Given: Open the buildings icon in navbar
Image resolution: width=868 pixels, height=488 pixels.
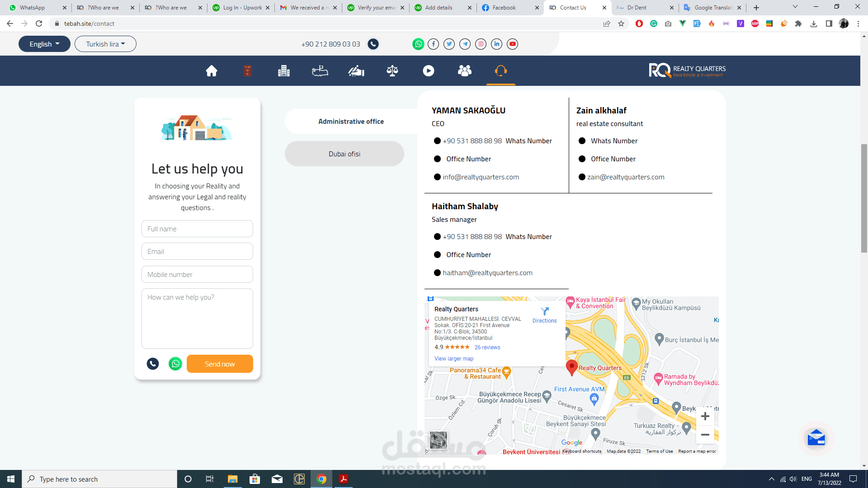Looking at the screenshot, I should click(284, 71).
